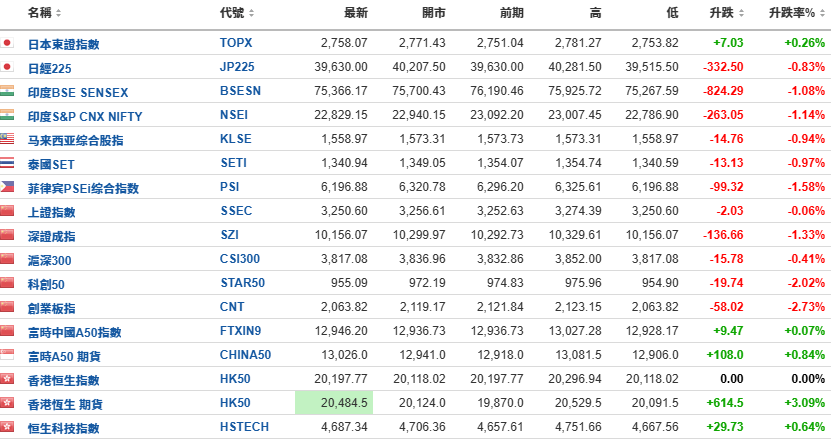The image size is (831, 439).
Task: Click the Japan flag icon beside TOPX row
Action: point(7,43)
